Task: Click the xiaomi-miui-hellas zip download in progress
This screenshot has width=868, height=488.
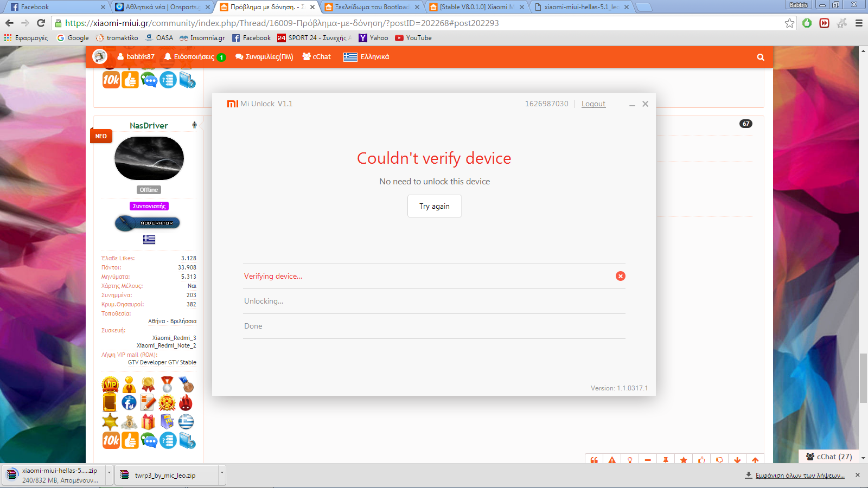Action: pyautogui.click(x=54, y=475)
